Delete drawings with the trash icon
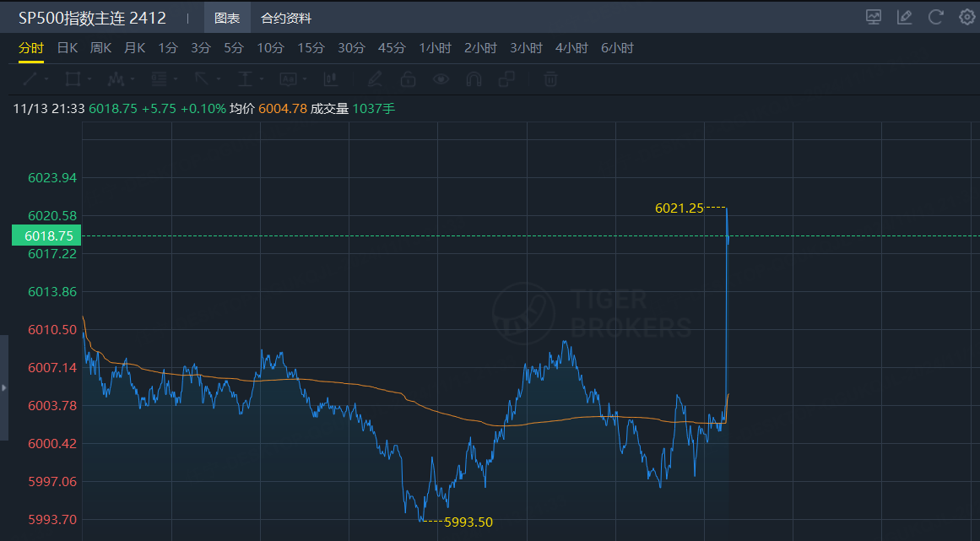 point(550,79)
